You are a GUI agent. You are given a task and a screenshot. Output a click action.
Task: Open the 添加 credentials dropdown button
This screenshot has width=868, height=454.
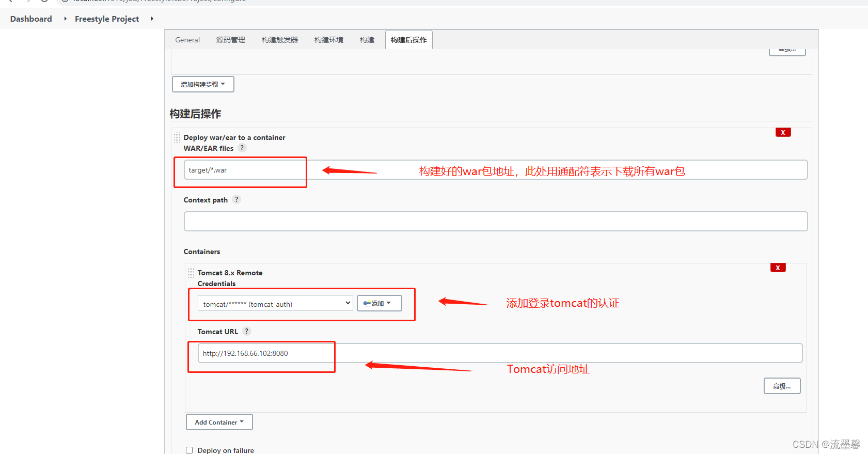pyautogui.click(x=379, y=303)
